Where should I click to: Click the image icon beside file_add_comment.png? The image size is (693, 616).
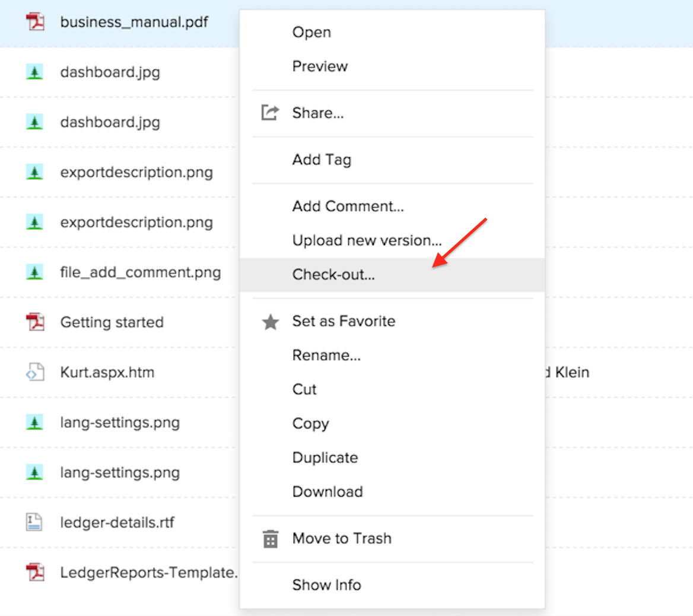[35, 272]
